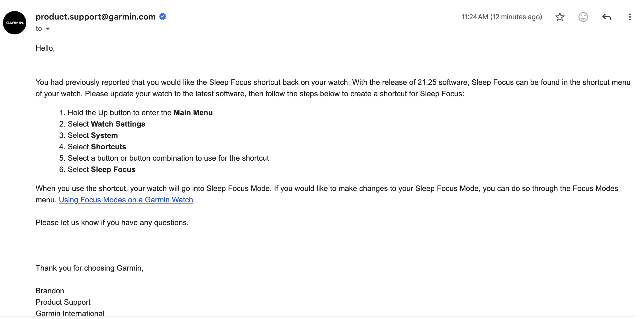This screenshot has height=319, width=644.
Task: Click the "Product Support" signature line
Action: click(63, 302)
